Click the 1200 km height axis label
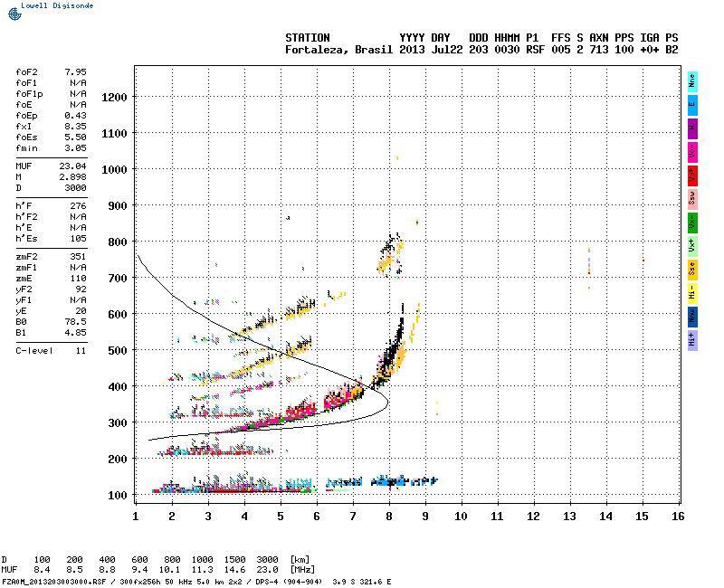 pyautogui.click(x=114, y=98)
